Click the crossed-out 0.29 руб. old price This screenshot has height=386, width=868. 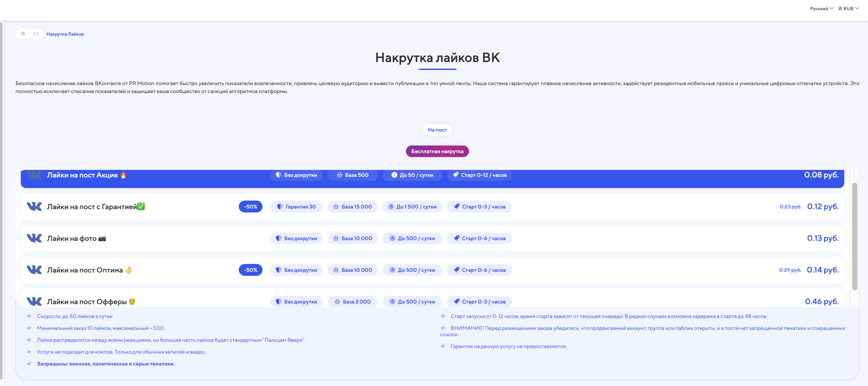[x=790, y=270]
